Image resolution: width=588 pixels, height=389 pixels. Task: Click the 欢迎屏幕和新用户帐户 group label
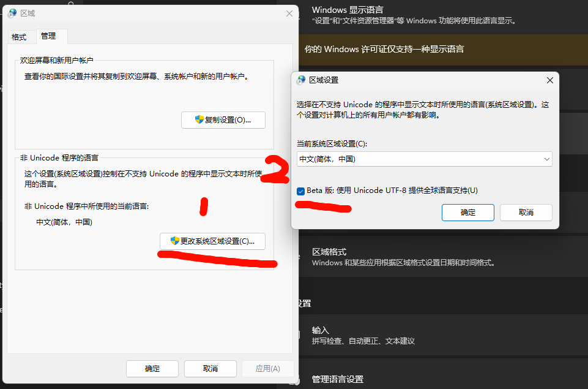click(57, 60)
